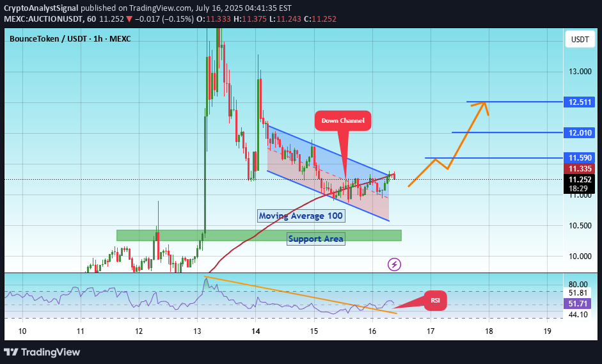Image resolution: width=602 pixels, height=364 pixels.
Task: Click the 12.010 price target label
Action: pyautogui.click(x=580, y=133)
